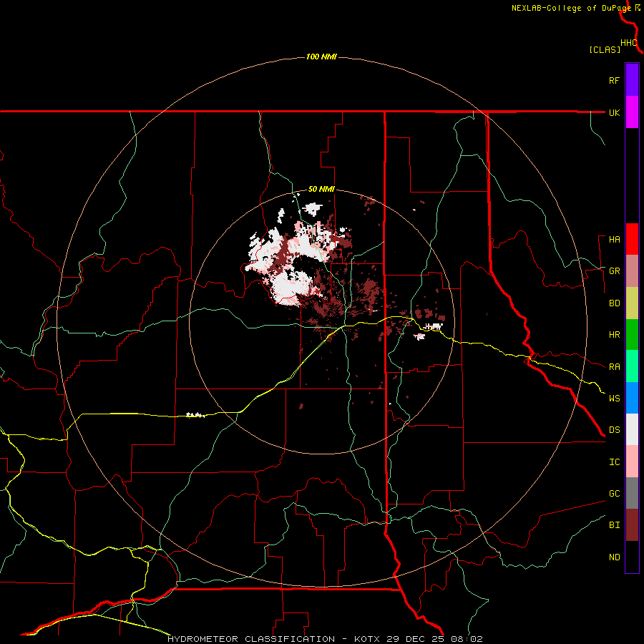Screen dimensions: 644x644
Task: Click the UK legend label
Action: click(x=614, y=112)
